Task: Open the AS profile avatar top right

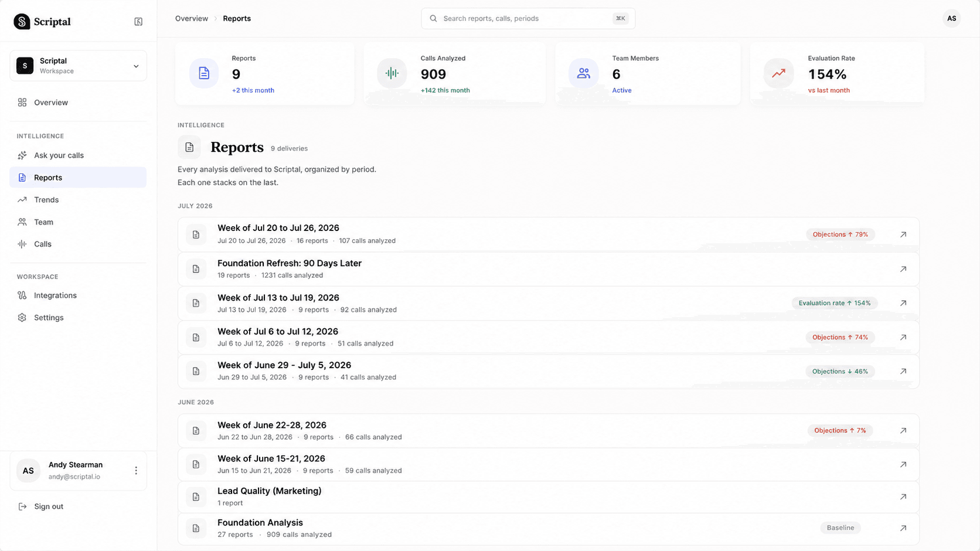Action: tap(951, 19)
